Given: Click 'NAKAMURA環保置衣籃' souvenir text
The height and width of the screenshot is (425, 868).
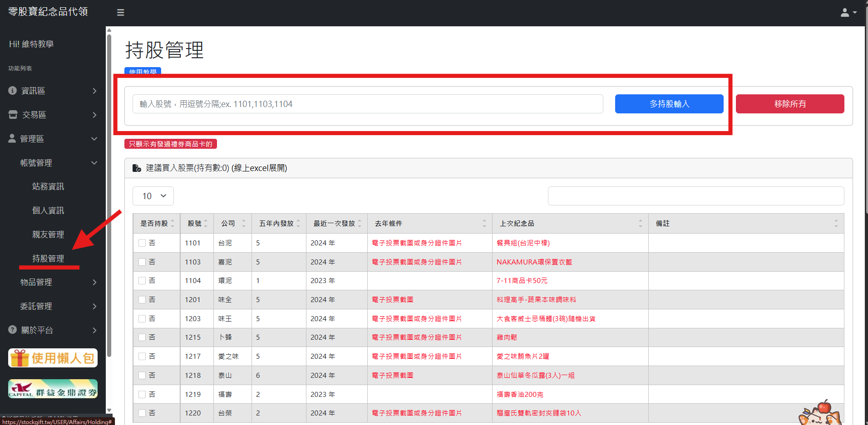Looking at the screenshot, I should 534,262.
